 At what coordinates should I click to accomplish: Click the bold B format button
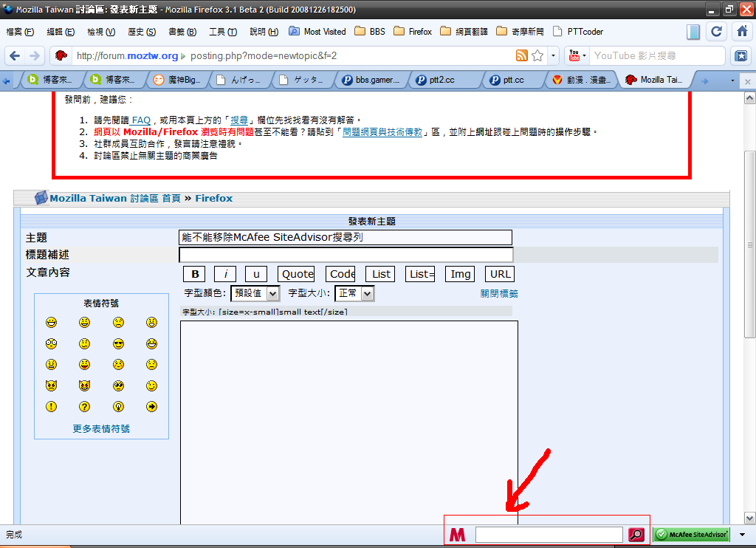tap(194, 274)
